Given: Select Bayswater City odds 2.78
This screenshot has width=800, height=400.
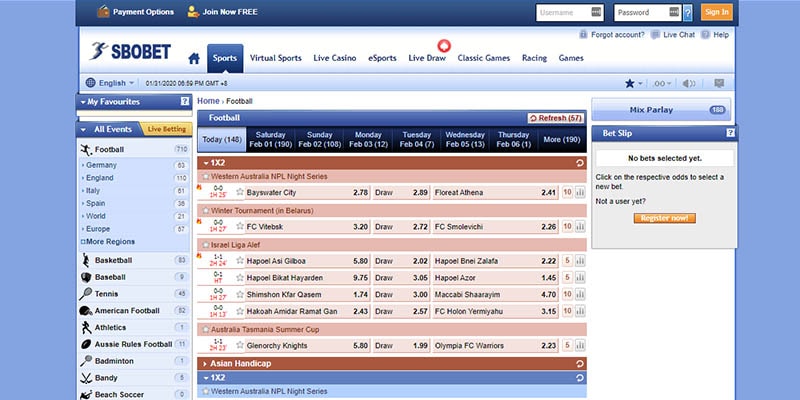Looking at the screenshot, I should (360, 193).
